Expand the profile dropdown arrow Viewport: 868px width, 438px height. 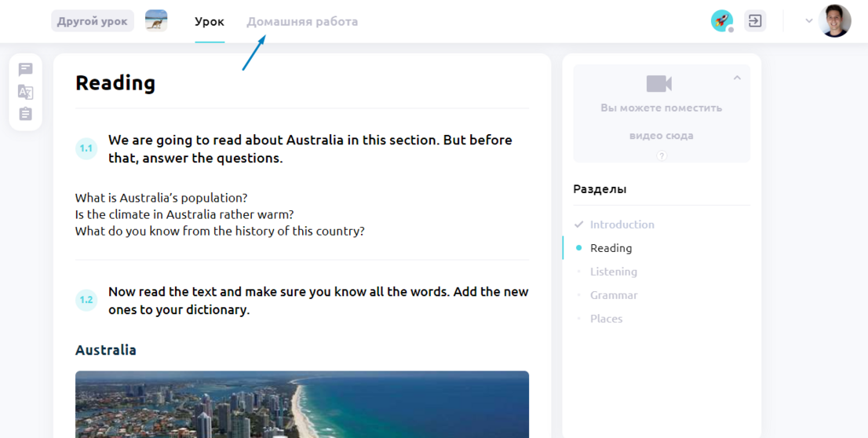pyautogui.click(x=809, y=21)
